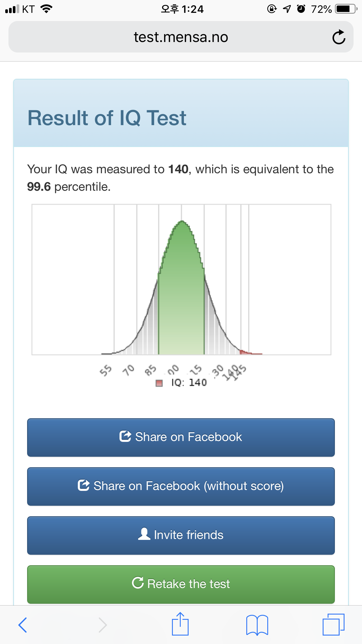362x644 pixels.
Task: Tap the peak of the bell curve
Action: 182,222
